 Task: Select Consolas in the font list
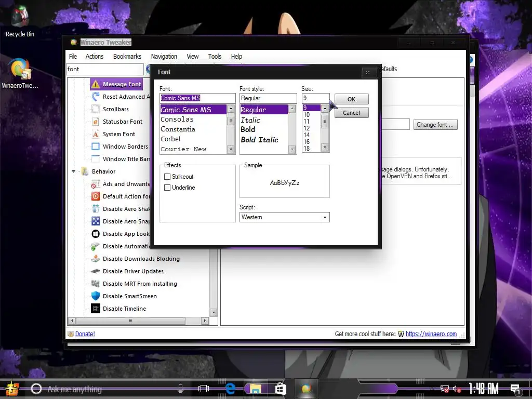tap(177, 119)
